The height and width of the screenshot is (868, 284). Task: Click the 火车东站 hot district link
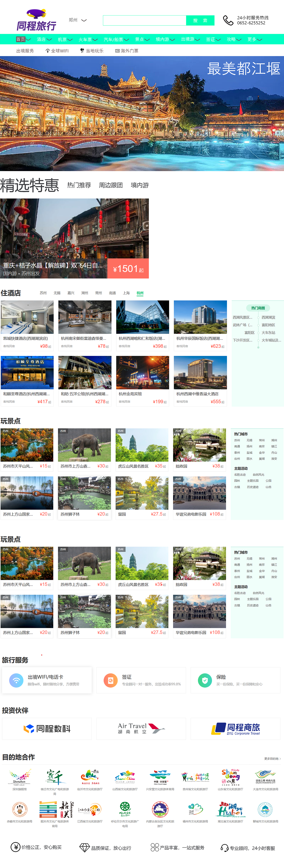pyautogui.click(x=268, y=333)
